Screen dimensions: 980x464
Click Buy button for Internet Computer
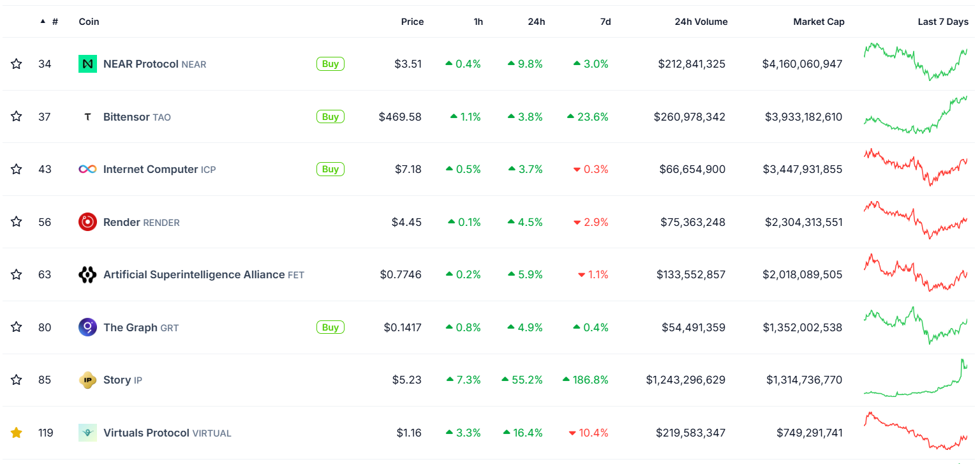[x=330, y=169]
